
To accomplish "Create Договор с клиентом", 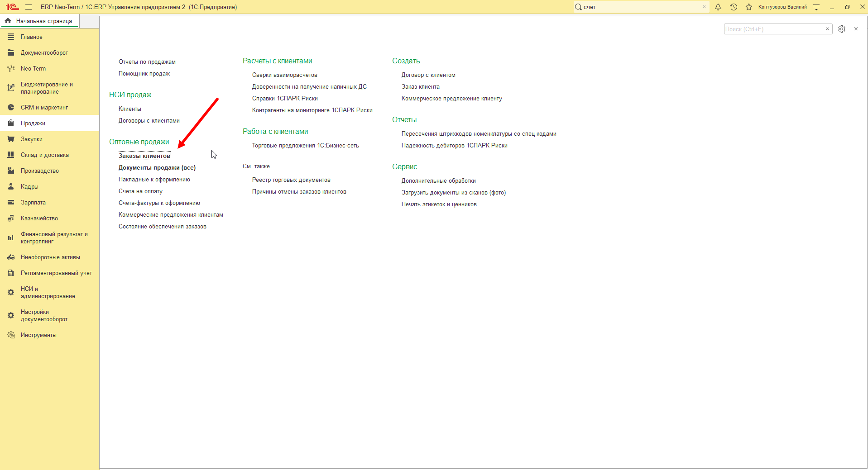I will 428,75.
